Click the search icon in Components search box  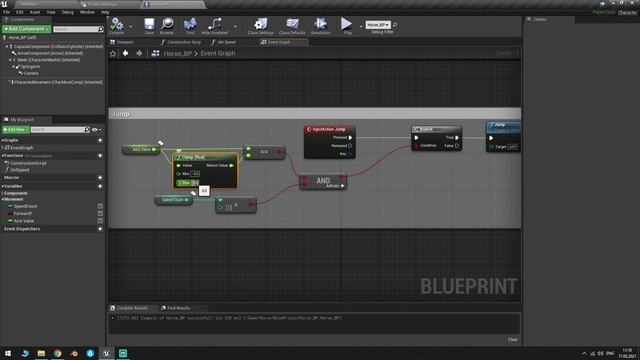coord(100,29)
